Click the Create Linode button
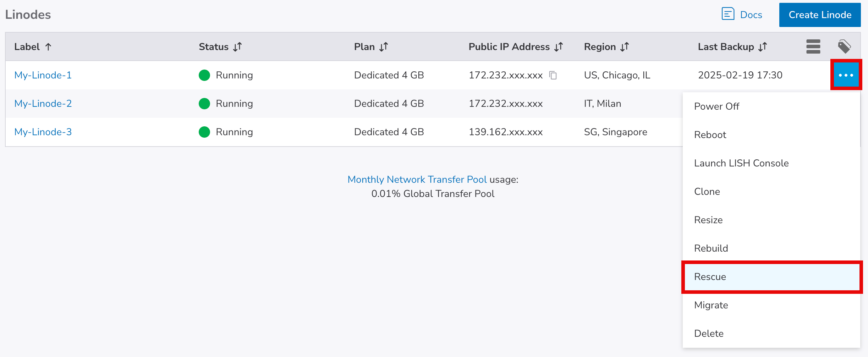This screenshot has height=357, width=868. point(820,15)
